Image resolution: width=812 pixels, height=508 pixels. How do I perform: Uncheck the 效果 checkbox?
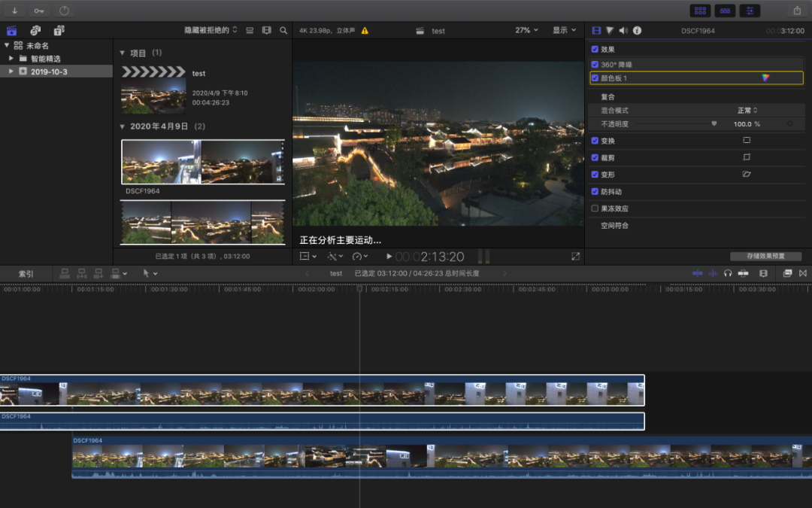pos(595,49)
